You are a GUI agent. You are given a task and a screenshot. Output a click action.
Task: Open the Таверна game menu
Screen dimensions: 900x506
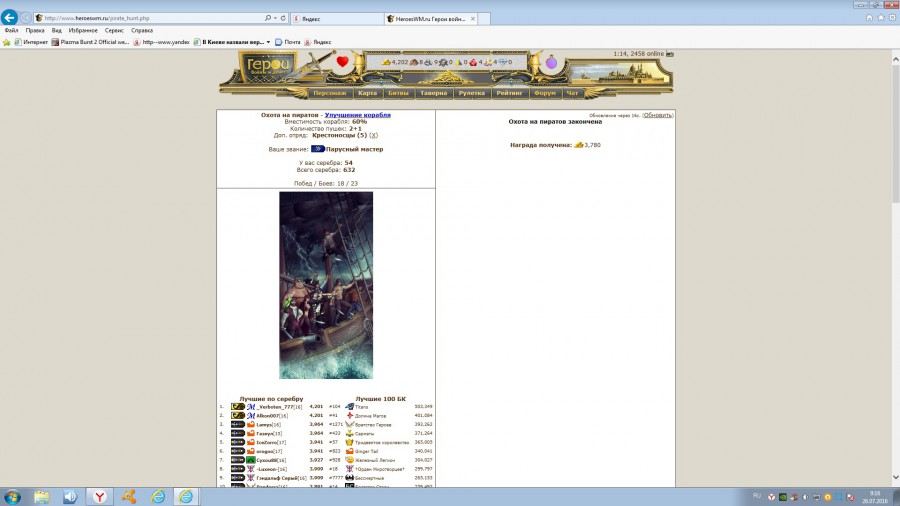pyautogui.click(x=433, y=93)
